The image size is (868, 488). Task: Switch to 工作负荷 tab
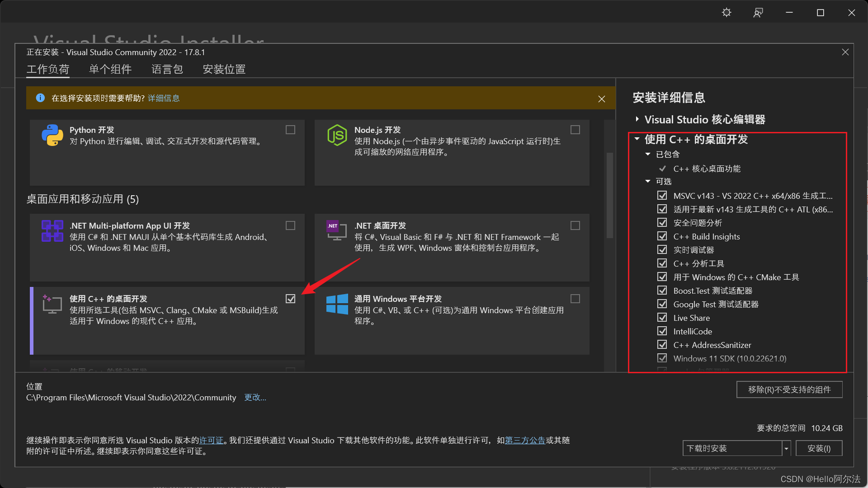(48, 69)
